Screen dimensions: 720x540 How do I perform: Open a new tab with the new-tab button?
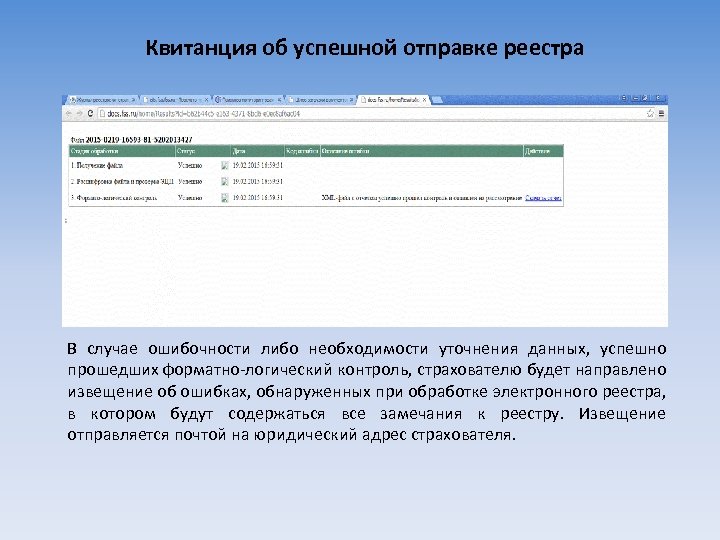tap(437, 100)
